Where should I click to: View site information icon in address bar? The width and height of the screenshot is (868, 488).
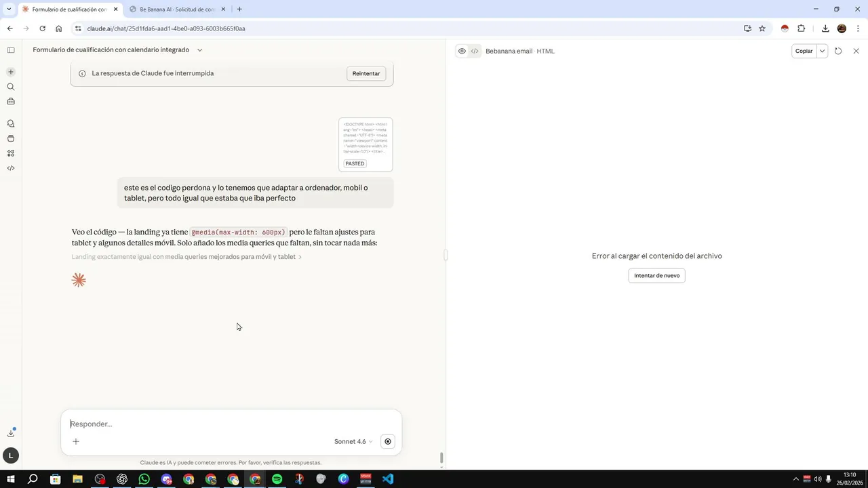(x=78, y=28)
